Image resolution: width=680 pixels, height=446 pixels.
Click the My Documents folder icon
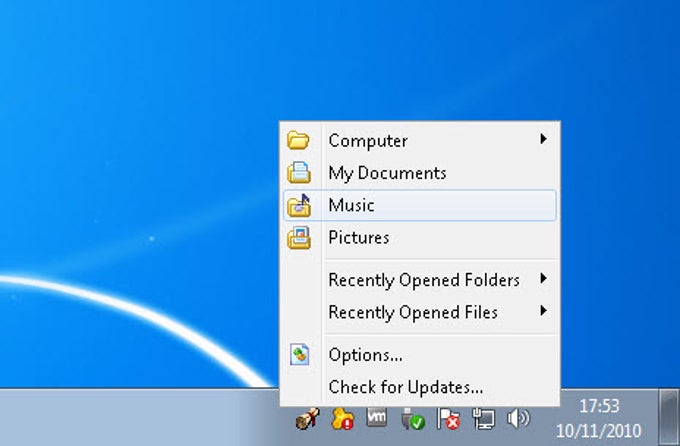pyautogui.click(x=299, y=172)
